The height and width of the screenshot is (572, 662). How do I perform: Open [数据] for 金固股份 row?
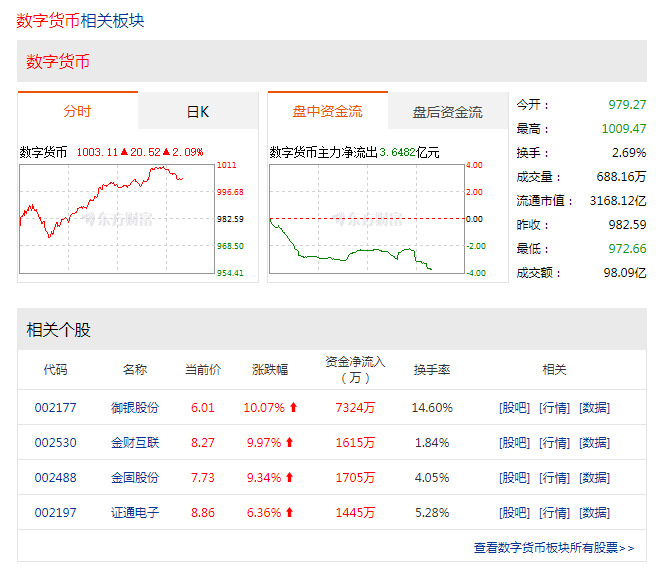(x=594, y=478)
